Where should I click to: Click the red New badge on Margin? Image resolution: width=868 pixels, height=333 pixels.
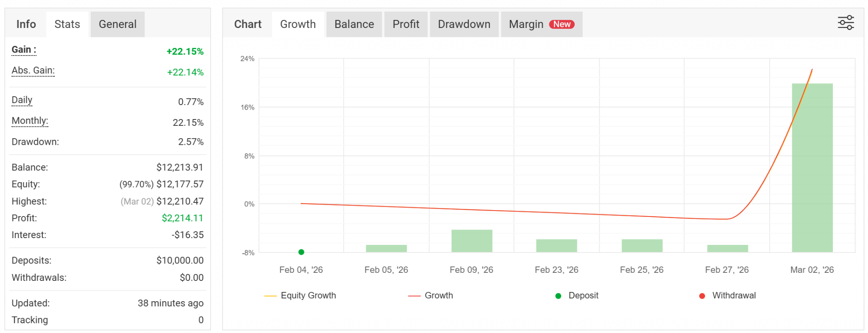click(562, 25)
